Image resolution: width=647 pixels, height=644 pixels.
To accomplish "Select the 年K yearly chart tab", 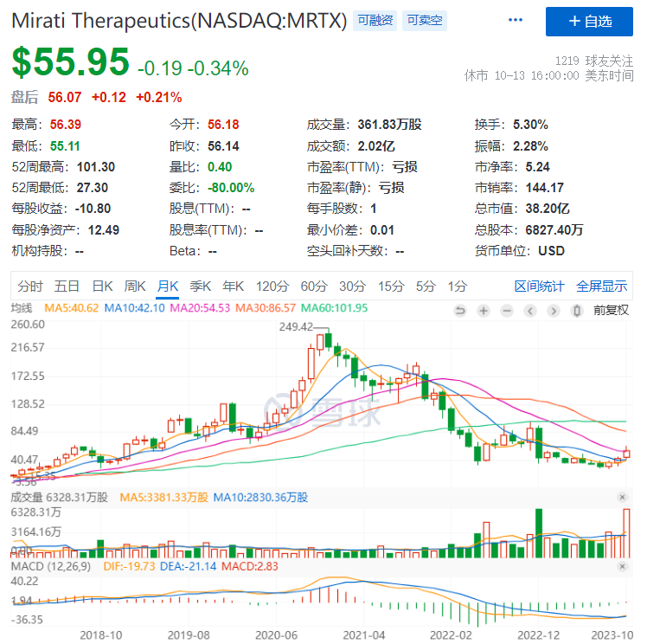I will [x=234, y=287].
